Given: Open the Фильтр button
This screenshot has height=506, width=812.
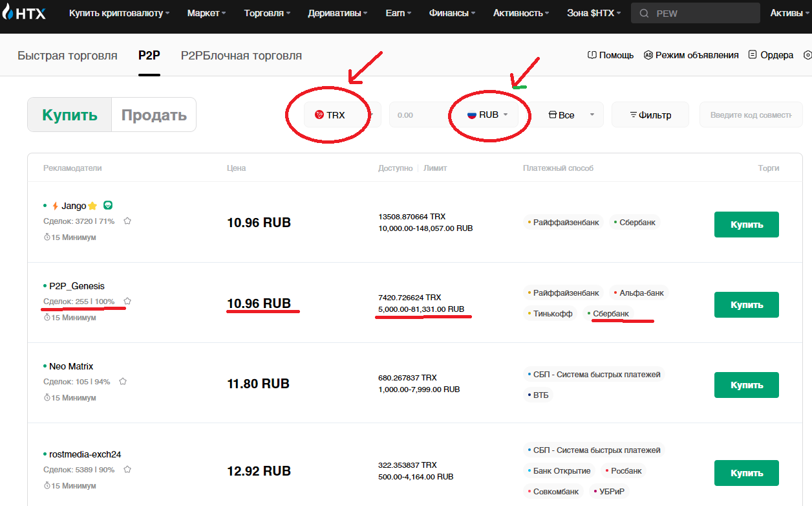Looking at the screenshot, I should click(x=650, y=115).
